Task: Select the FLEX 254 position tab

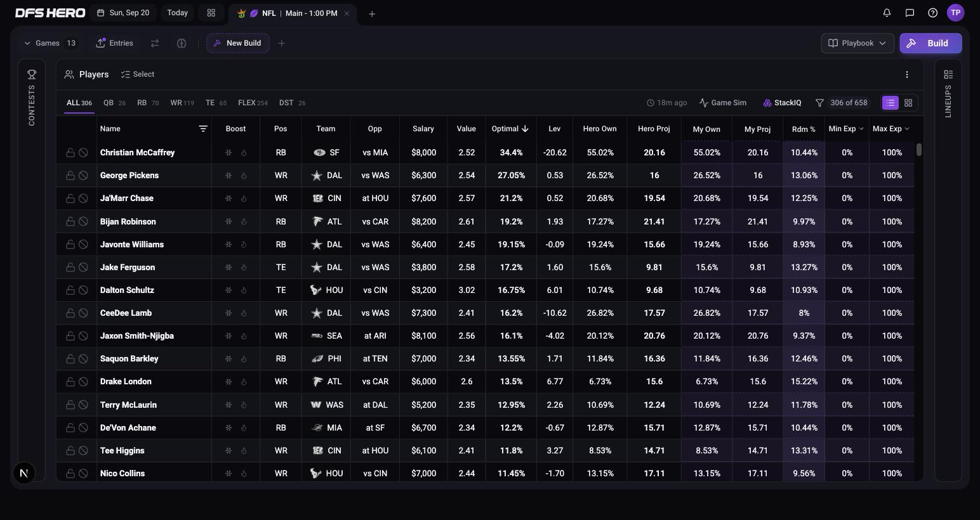Action: 253,103
